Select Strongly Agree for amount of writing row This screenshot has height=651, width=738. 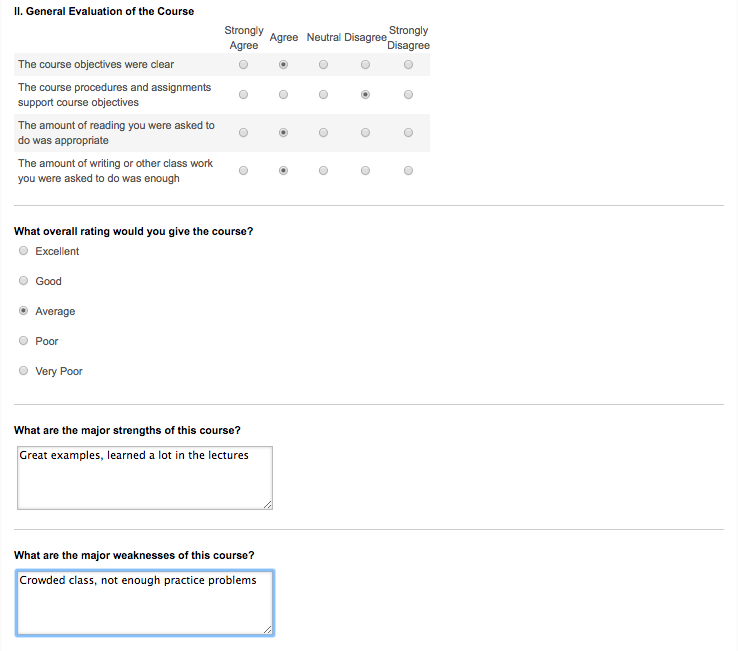(243, 170)
